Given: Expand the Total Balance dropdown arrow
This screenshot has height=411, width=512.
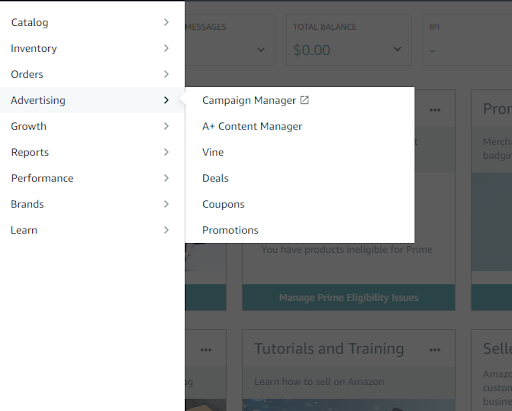Looking at the screenshot, I should point(397,49).
